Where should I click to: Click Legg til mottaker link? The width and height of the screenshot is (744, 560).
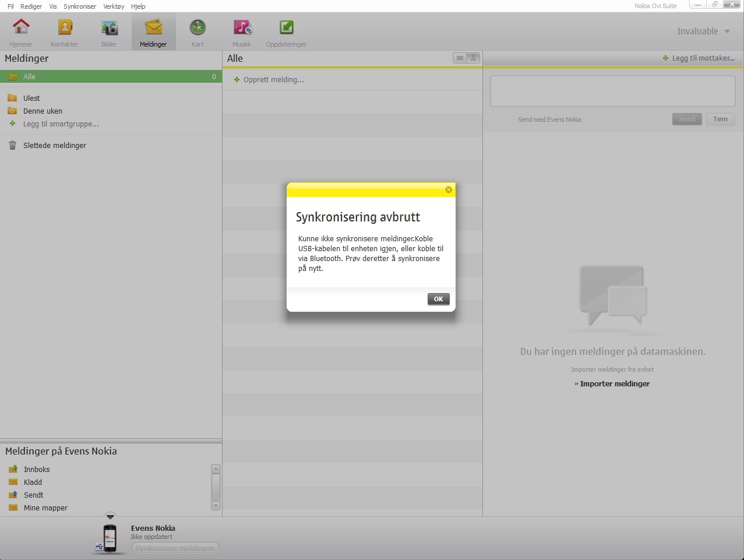tap(699, 58)
